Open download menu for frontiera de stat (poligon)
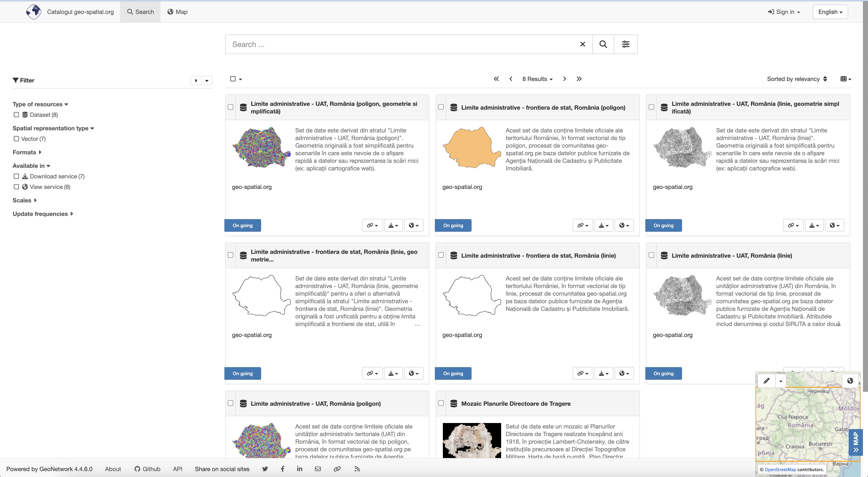 coord(604,225)
